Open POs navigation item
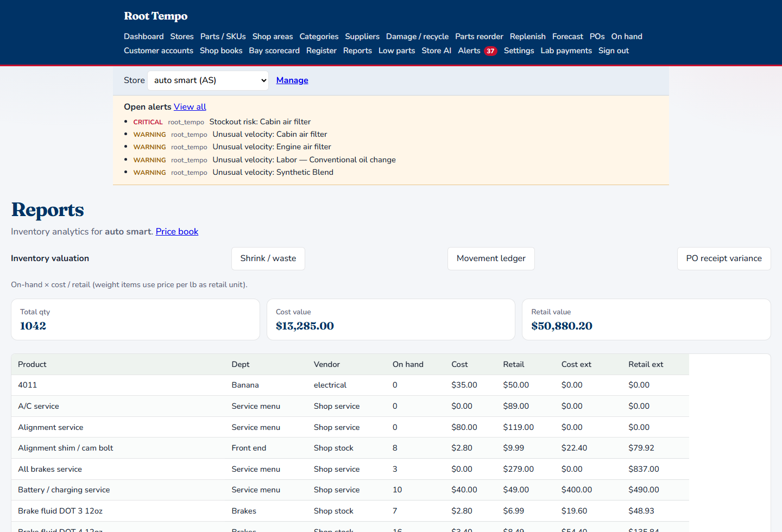782x532 pixels. 597,36
